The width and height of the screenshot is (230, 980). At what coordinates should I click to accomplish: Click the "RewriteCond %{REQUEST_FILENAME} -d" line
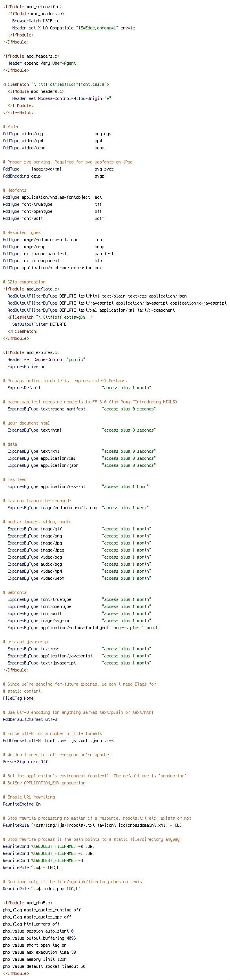43,860
